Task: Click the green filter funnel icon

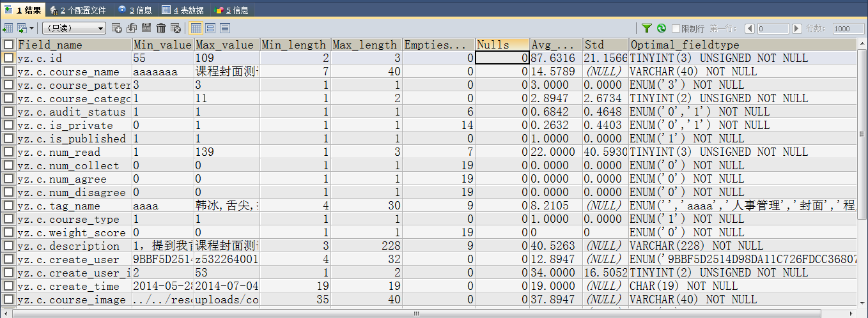Action: coord(647,29)
